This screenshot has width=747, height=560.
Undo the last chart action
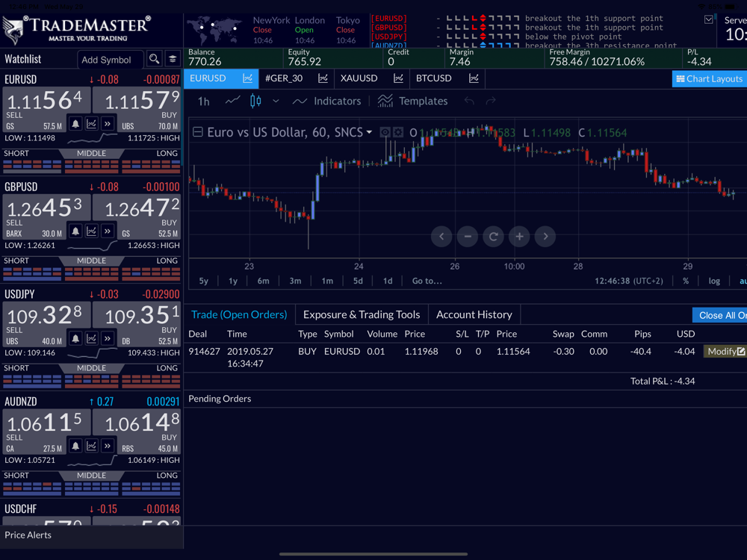coord(469,101)
